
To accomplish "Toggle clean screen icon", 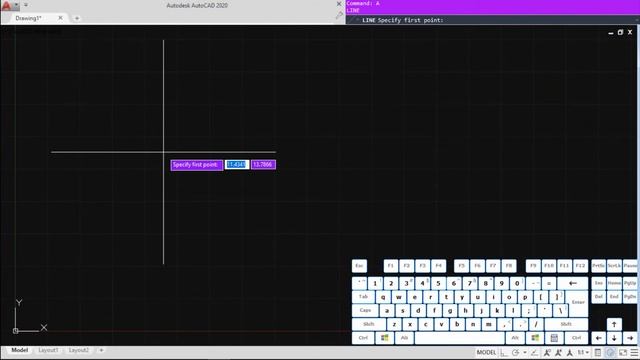I will tap(623, 353).
